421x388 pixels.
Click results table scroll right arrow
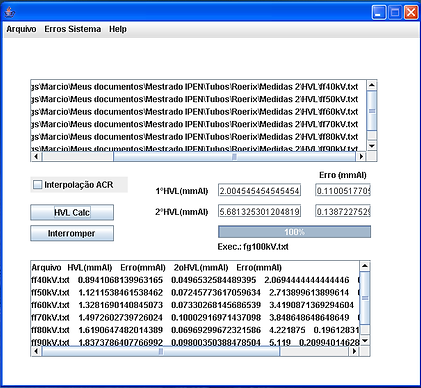coord(354,351)
